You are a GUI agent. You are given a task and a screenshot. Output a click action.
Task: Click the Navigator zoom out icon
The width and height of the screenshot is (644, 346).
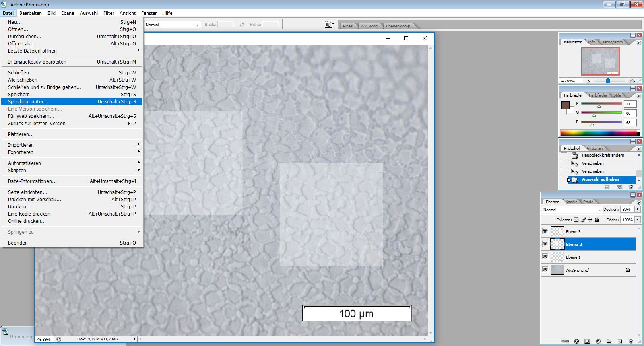coord(588,81)
